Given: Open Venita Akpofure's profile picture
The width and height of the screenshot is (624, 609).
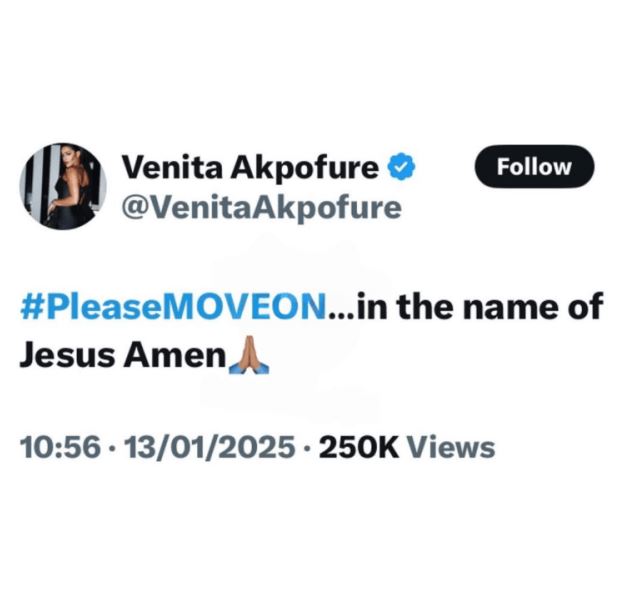Looking at the screenshot, I should click(x=63, y=186).
